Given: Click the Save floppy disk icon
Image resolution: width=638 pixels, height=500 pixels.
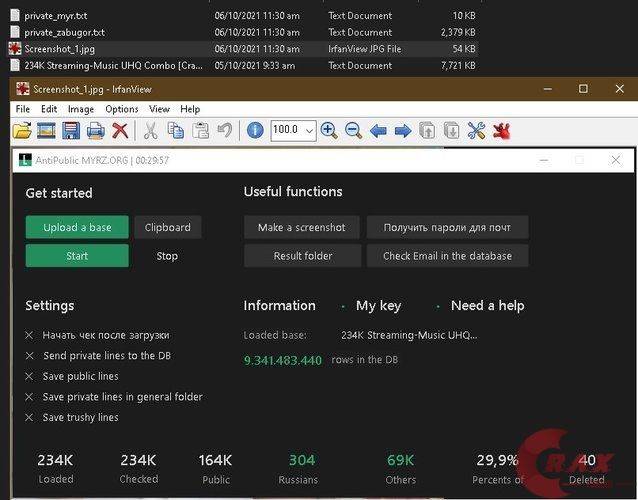Looking at the screenshot, I should click(71, 131).
